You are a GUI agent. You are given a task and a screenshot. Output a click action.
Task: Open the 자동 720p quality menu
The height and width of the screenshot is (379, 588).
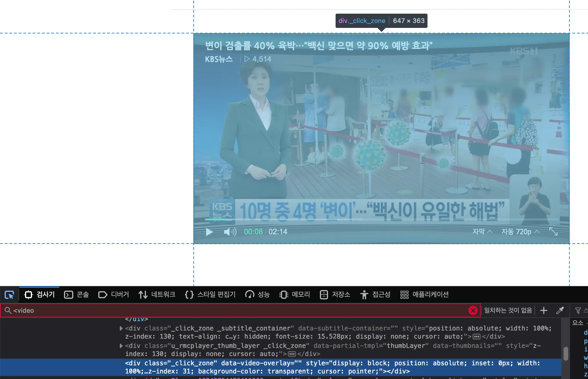point(521,232)
